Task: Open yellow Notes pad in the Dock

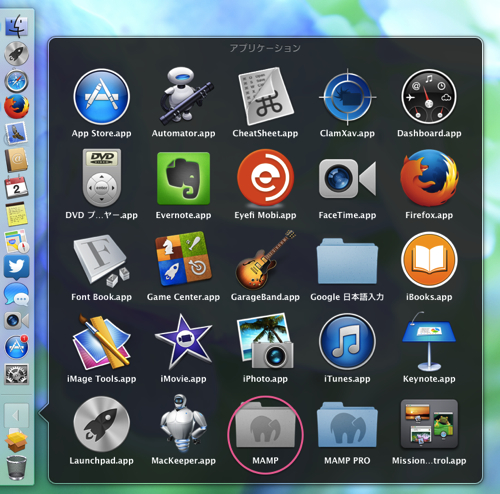Action: pos(16,214)
